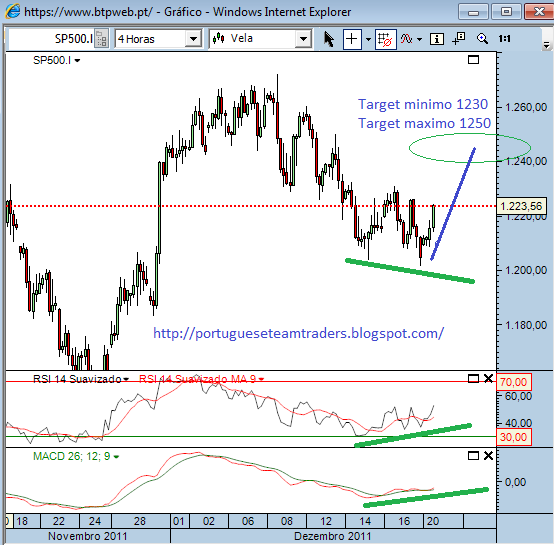Click the RSI 70,00 level label
554x545 pixels.
click(513, 382)
